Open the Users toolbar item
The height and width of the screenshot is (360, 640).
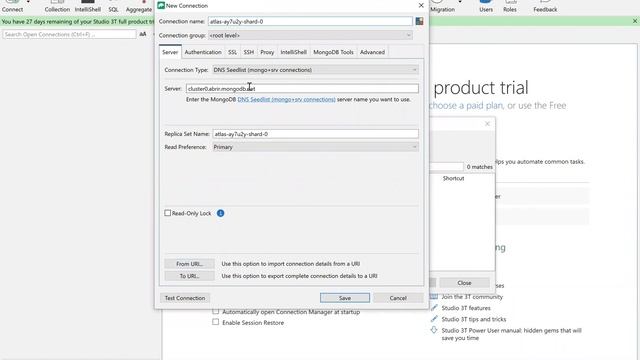point(486,7)
